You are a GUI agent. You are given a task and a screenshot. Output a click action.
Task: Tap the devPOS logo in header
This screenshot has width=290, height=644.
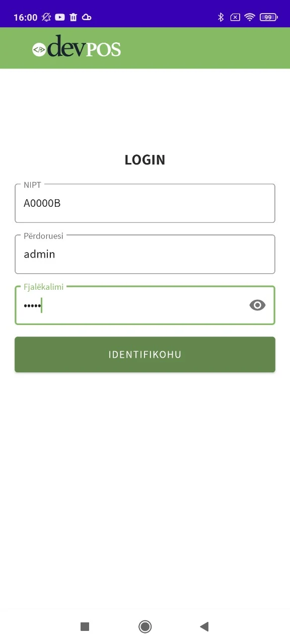77,47
